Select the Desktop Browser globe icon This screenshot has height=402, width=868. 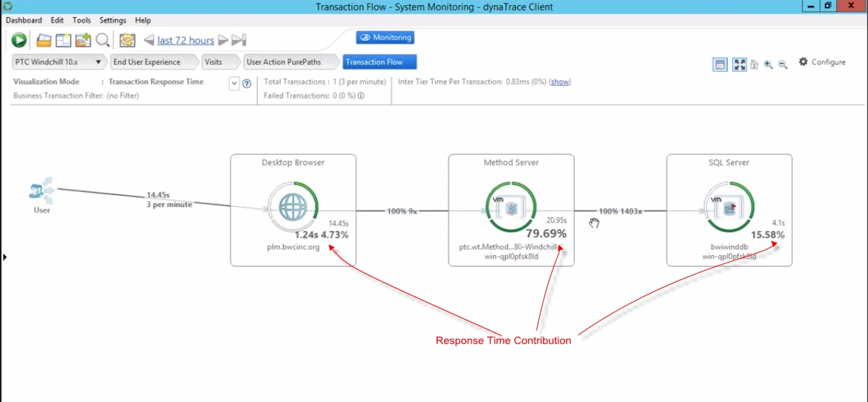coord(293,207)
